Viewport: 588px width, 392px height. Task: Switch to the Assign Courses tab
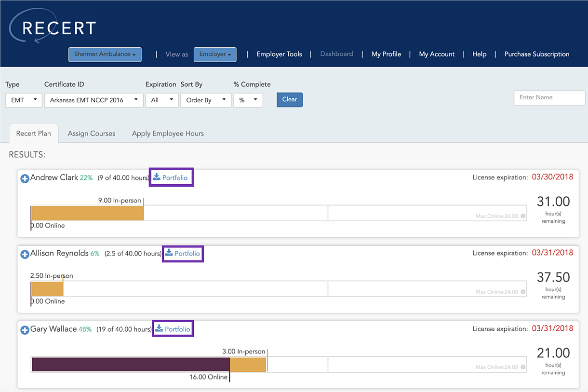click(92, 133)
